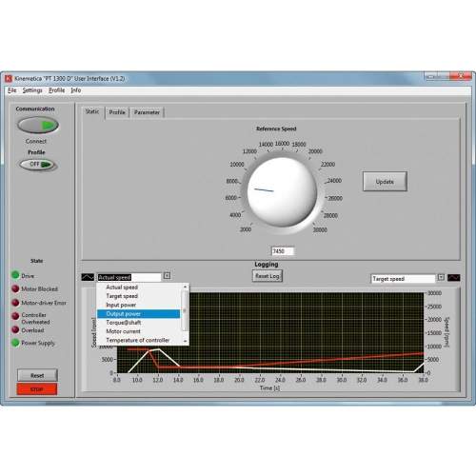The image size is (476, 476).
Task: Open the Settings menu
Action: point(32,90)
